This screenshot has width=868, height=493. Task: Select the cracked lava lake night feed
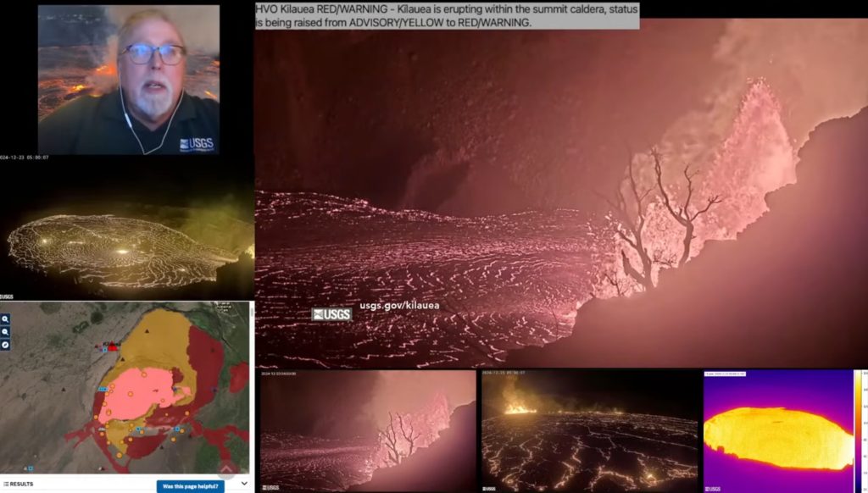(590, 431)
